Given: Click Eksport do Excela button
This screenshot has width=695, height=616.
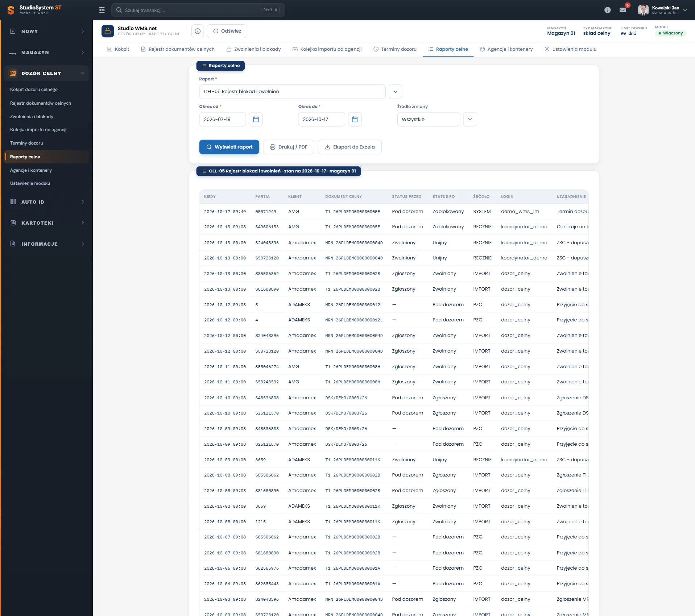Looking at the screenshot, I should pos(349,147).
